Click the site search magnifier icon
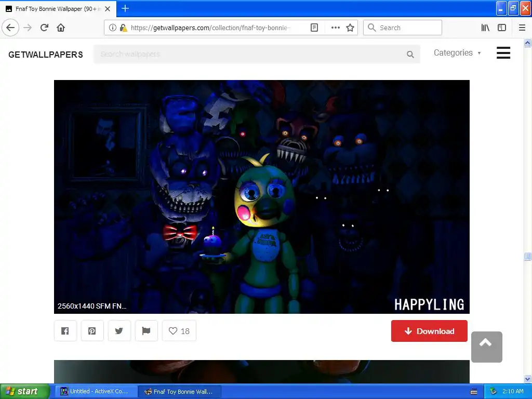Viewport: 532px width, 399px height. pos(410,54)
